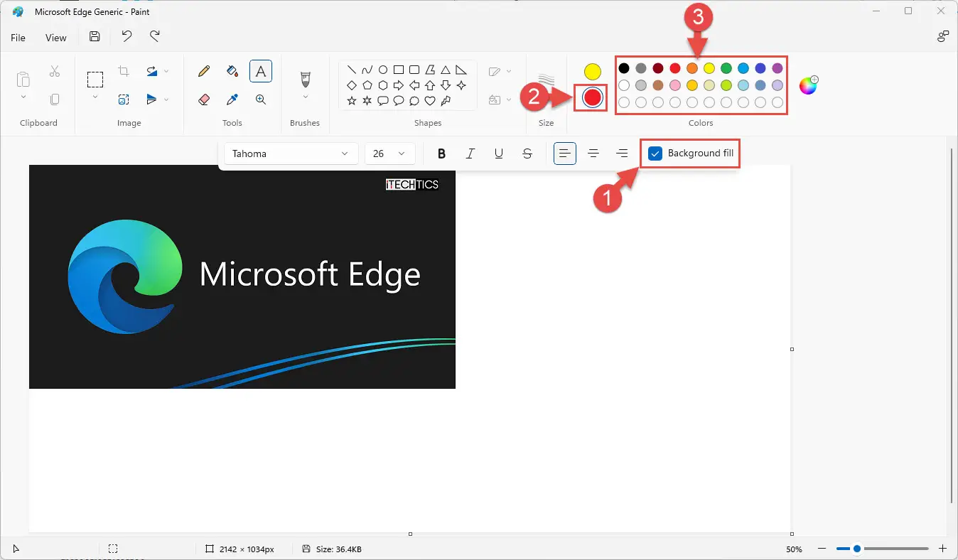Click the Microsoft Edge image on canvas
The image size is (958, 560).
tap(242, 276)
